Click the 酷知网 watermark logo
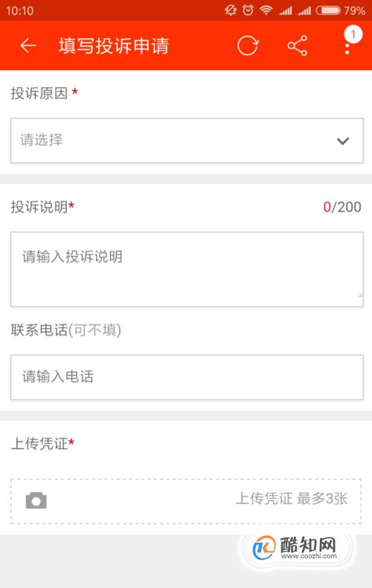 (x=295, y=548)
